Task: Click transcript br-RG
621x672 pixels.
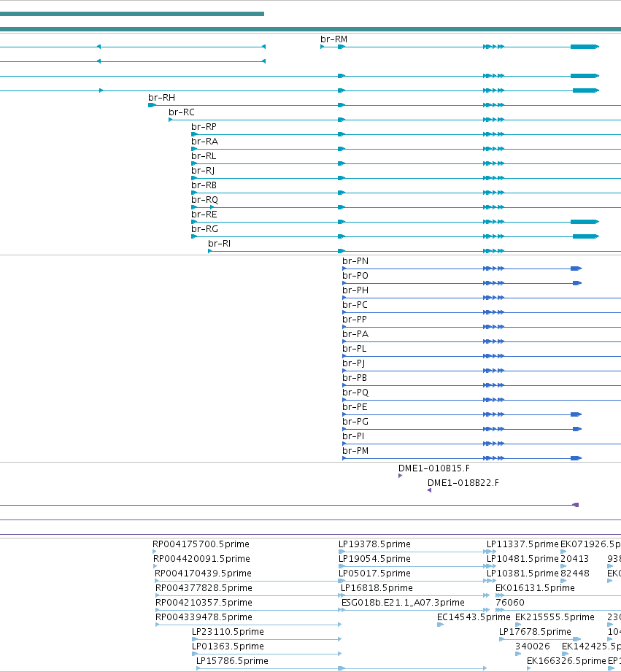Action: (x=205, y=229)
